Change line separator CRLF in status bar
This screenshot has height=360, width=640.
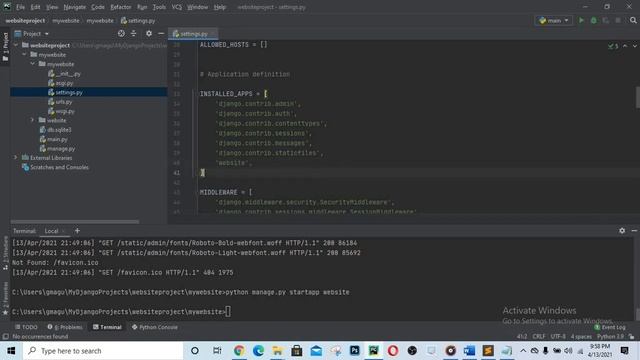click(539, 337)
